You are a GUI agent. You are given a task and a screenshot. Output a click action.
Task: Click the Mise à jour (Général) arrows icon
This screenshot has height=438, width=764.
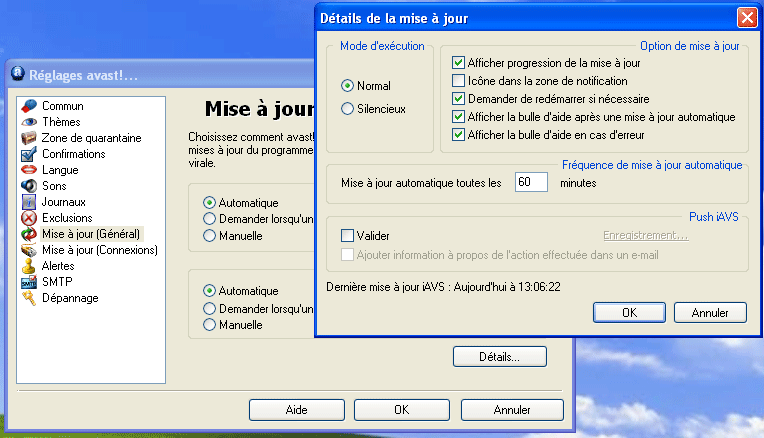point(29,234)
